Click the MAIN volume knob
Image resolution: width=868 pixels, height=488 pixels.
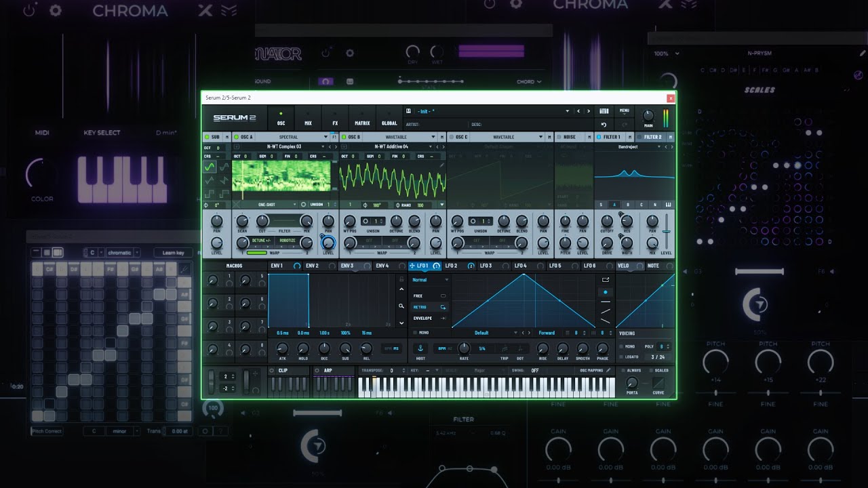pyautogui.click(x=648, y=116)
